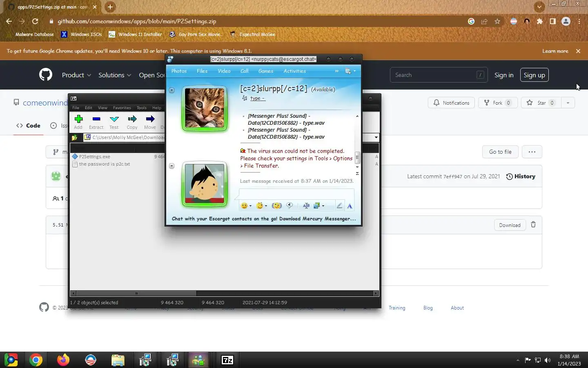Click the Add button in 7-Zip toolbar
Screen dimensions: 588x368
click(78, 121)
